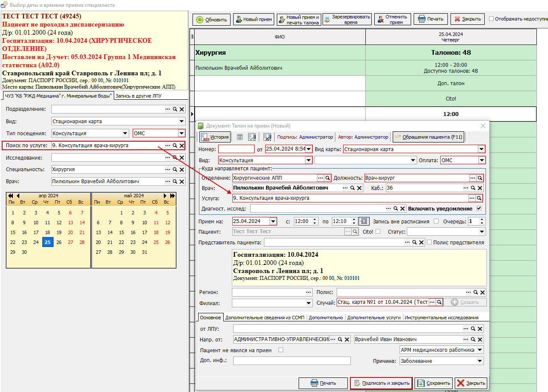Click the Обновить refresh button

point(212,19)
